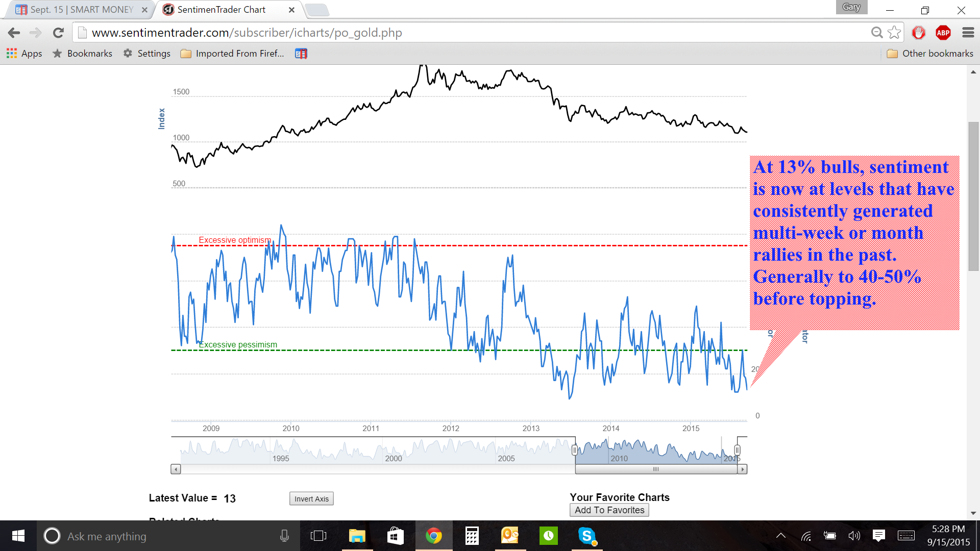The image size is (980, 551).
Task: Click the back navigation arrow
Action: pos(14,33)
